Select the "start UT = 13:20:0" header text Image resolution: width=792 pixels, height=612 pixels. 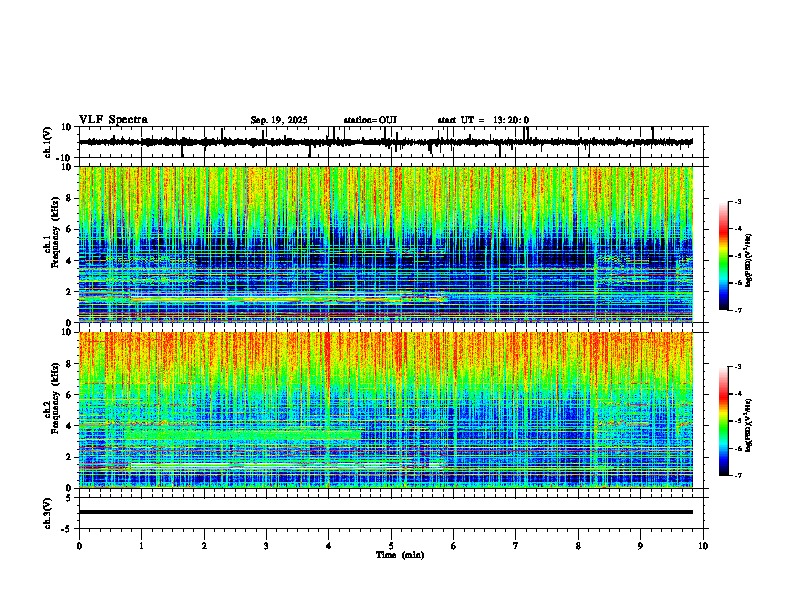(x=483, y=120)
